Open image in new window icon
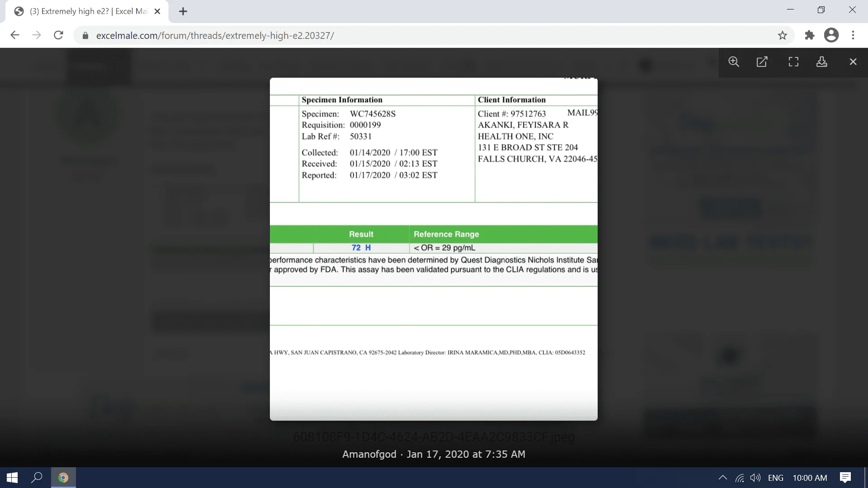 (x=762, y=62)
